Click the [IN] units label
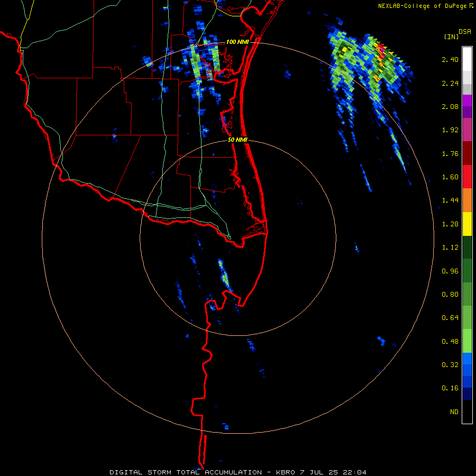 pos(452,37)
